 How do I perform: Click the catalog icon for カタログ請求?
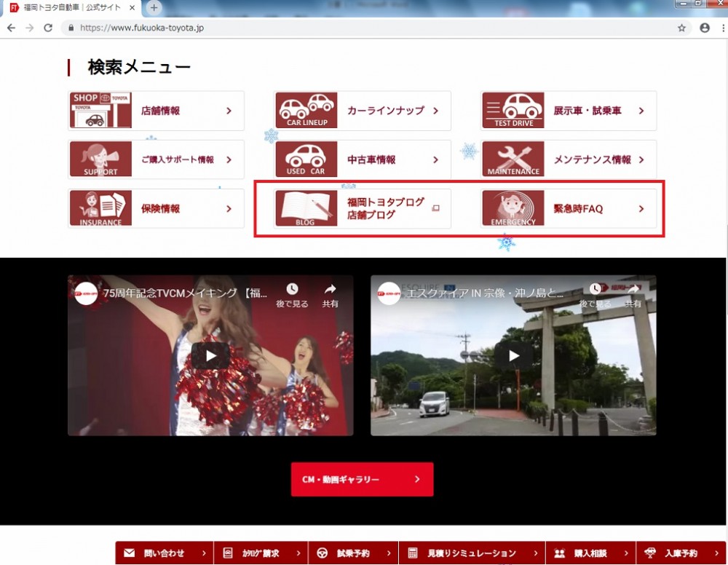227,553
